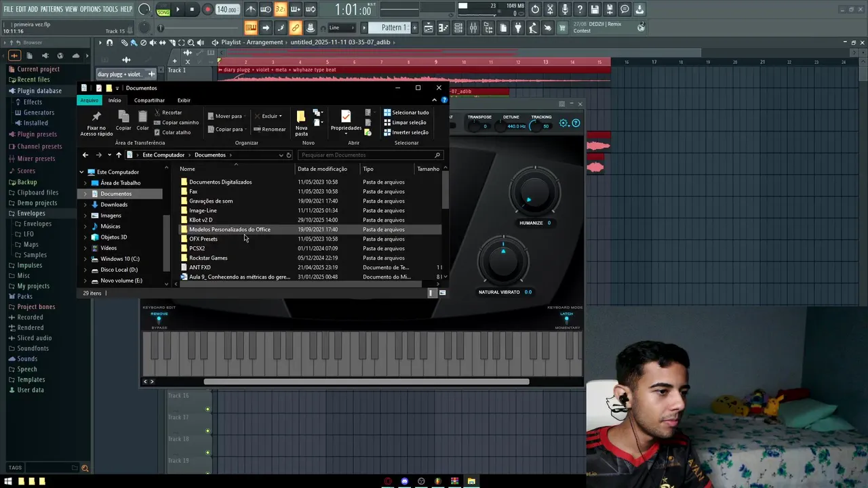Open the mixer icon in FL toolbar
868x488 pixels.
point(473,28)
